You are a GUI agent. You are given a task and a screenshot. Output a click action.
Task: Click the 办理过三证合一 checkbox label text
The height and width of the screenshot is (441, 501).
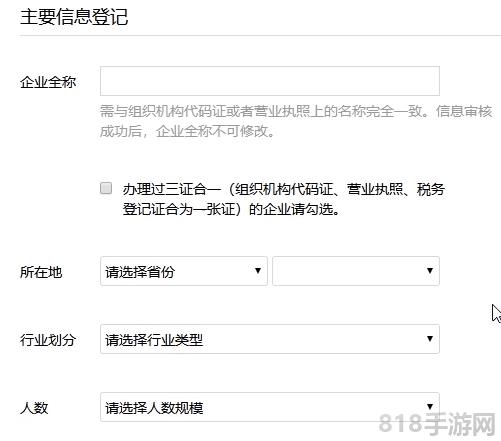coord(284,199)
